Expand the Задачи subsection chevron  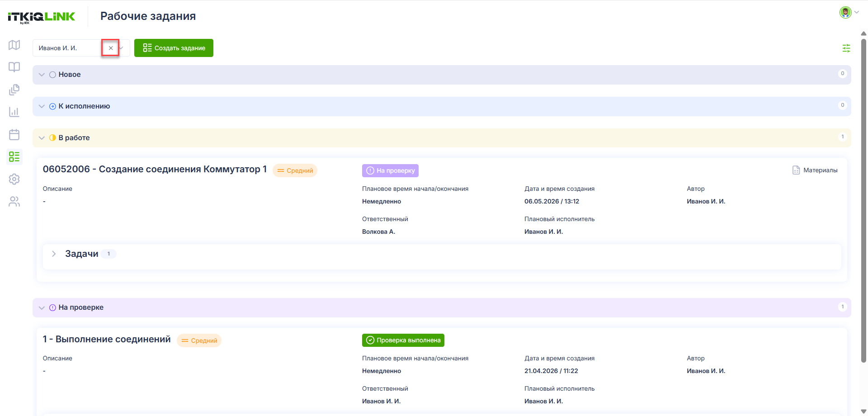pyautogui.click(x=54, y=254)
